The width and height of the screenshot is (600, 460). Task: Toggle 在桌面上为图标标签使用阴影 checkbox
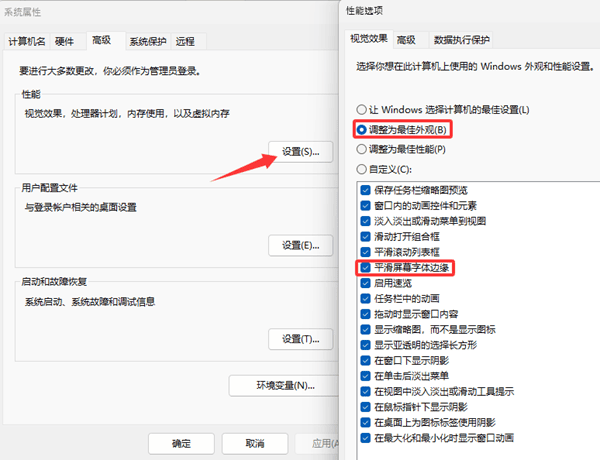[x=365, y=422]
